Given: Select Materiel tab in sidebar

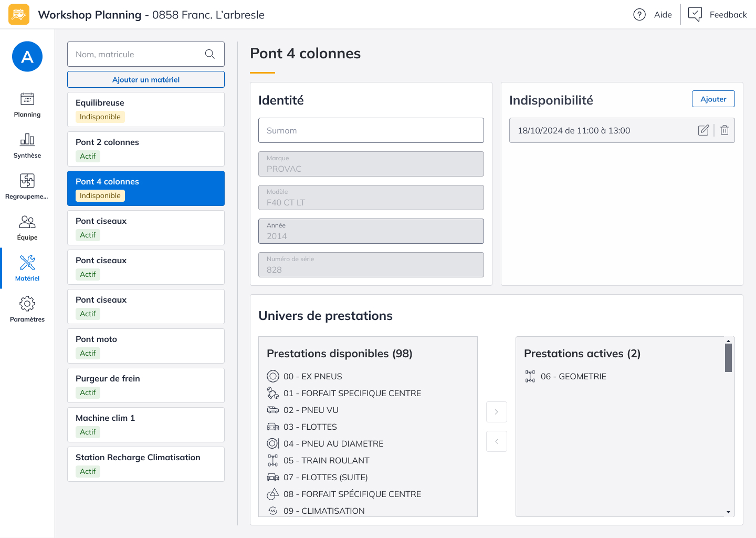Looking at the screenshot, I should pos(27,268).
